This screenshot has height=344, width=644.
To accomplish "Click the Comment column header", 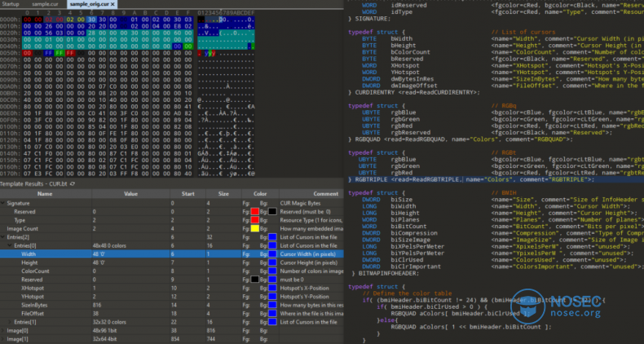I will click(325, 194).
